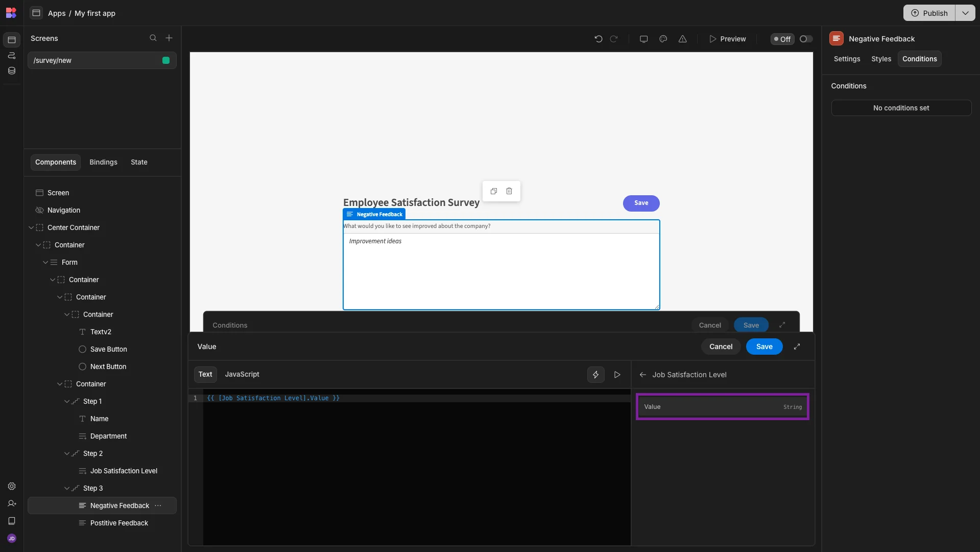Open the data sidebar icon
This screenshot has width=980, height=552.
click(x=12, y=71)
